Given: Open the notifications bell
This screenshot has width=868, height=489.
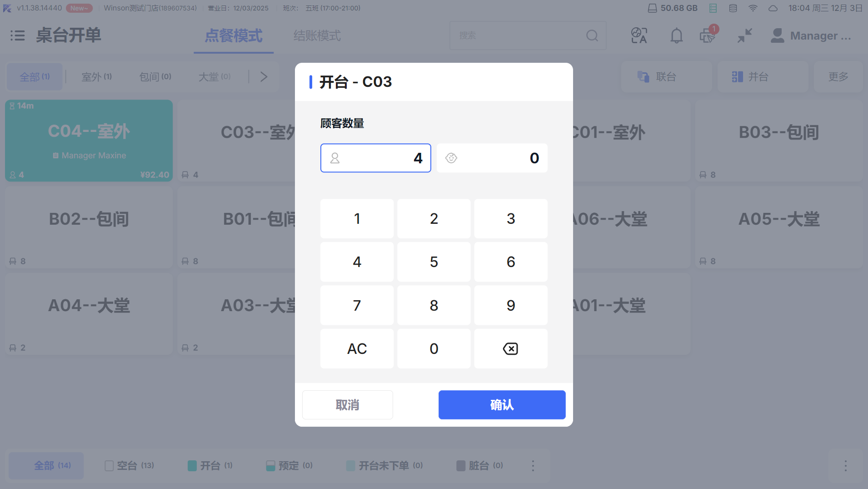Looking at the screenshot, I should pos(676,35).
